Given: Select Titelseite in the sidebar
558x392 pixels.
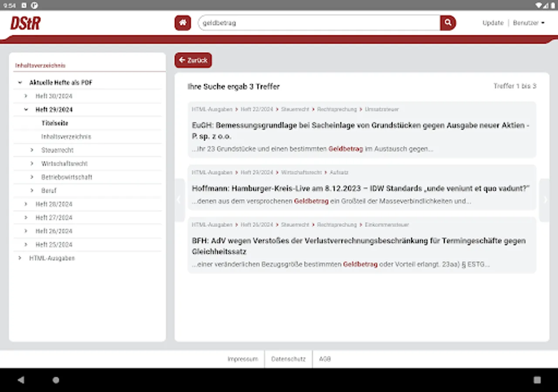Looking at the screenshot, I should pos(55,123).
